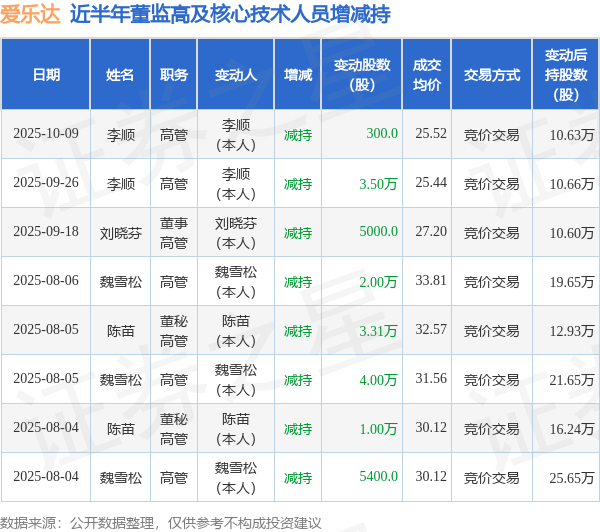Image resolution: width=600 pixels, height=532 pixels.
Task: Click the 变动股数(股) column header
Action: pyautogui.click(x=362, y=75)
